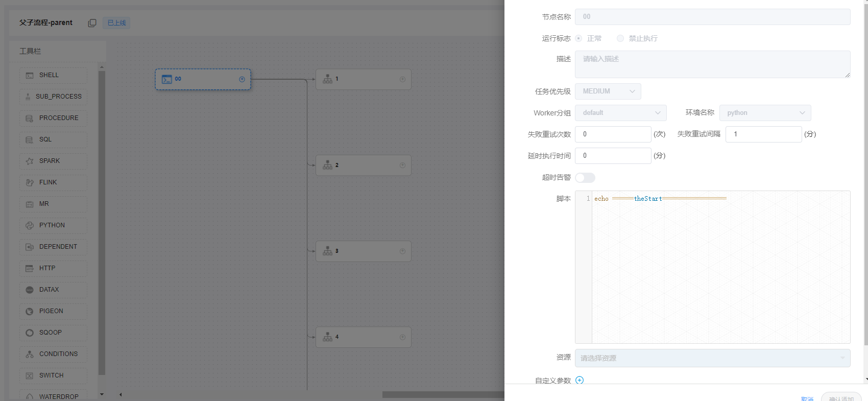Select sub-process node 3 on canvas
Screen dimensions: 868x401
click(x=364, y=251)
